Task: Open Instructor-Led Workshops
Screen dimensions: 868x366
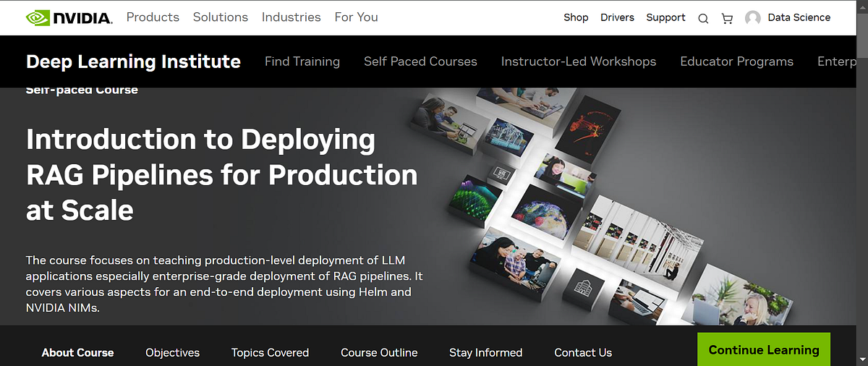Action: 579,61
